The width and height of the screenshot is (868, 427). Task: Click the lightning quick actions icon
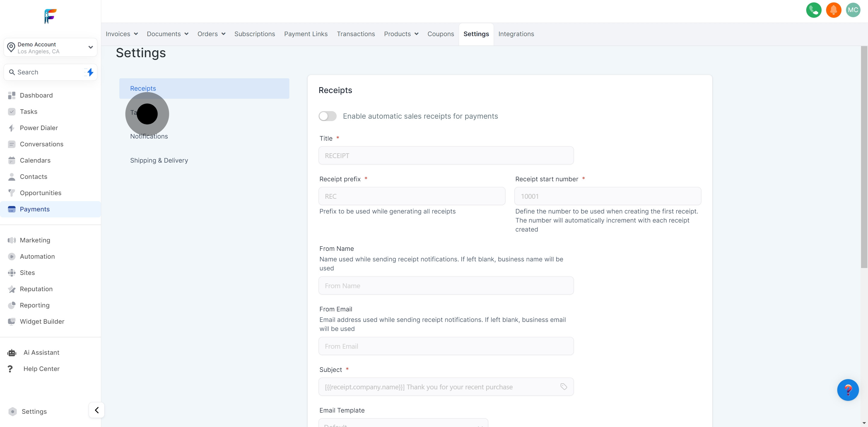(x=90, y=72)
